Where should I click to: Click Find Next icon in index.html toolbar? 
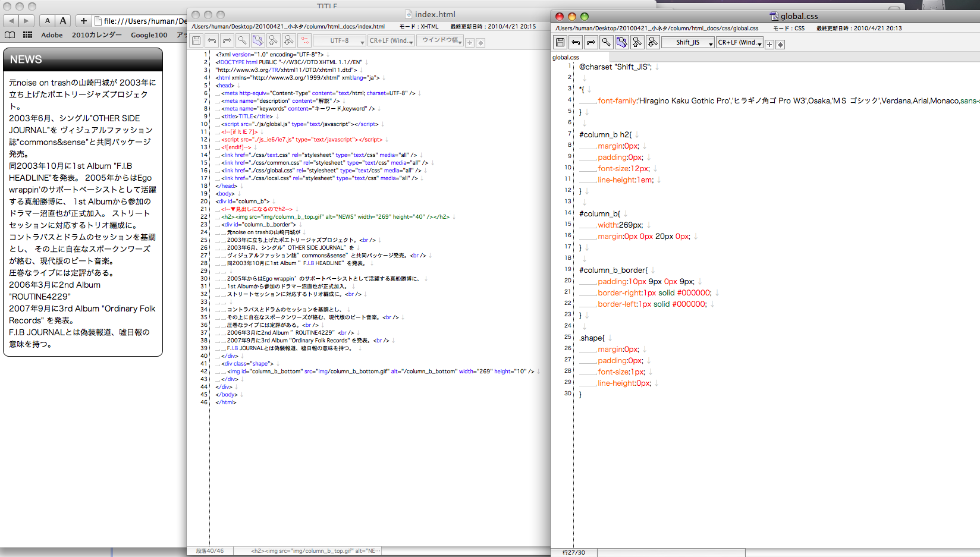(x=289, y=40)
